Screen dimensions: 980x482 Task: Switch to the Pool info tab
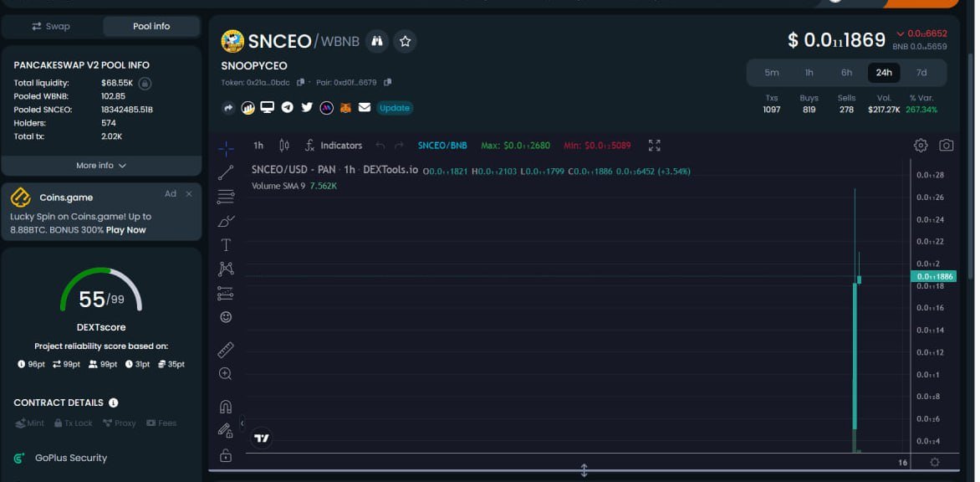pos(151,26)
